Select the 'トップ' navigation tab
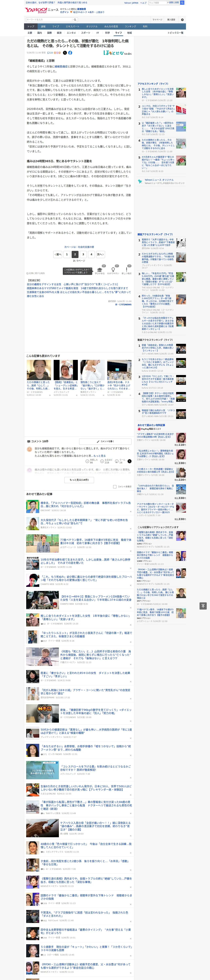 pyautogui.click(x=31, y=27)
